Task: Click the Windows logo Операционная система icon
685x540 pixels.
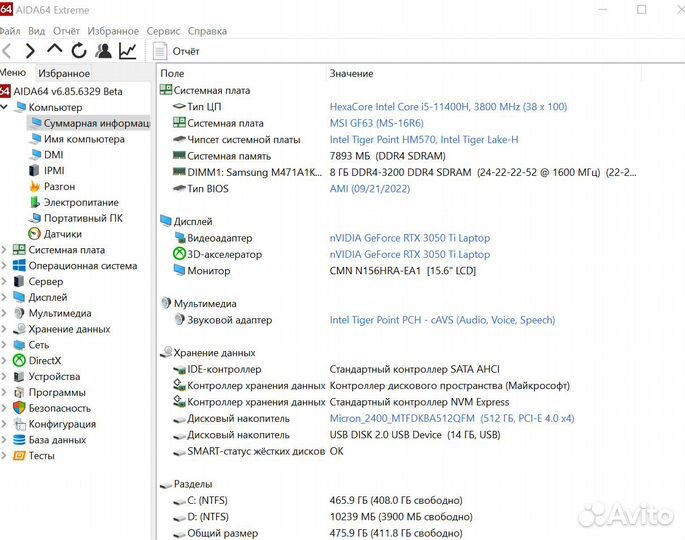Action: tap(19, 266)
